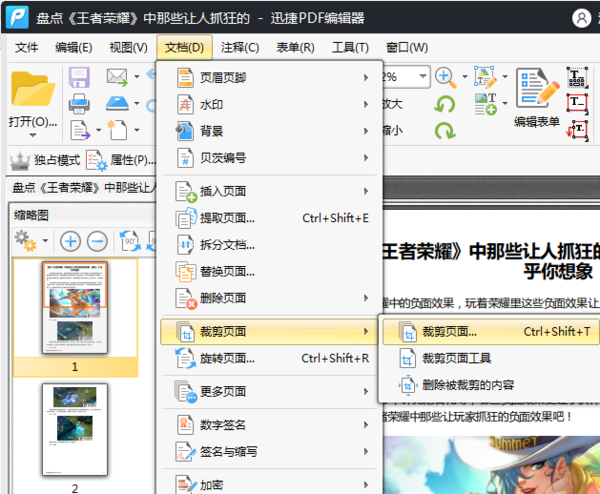Click the add image/text icon
This screenshot has width=600, height=494.
pyautogui.click(x=486, y=104)
